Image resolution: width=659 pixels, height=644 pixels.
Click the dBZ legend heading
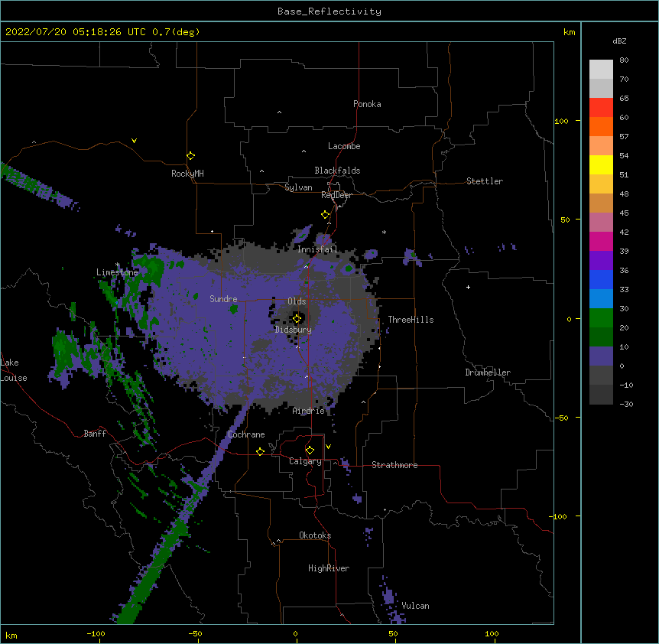click(x=619, y=41)
